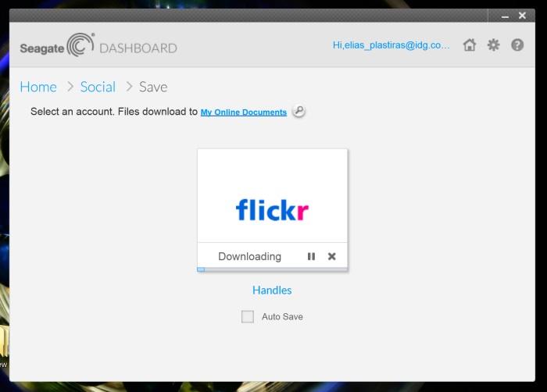Minimize the Seagate Dashboard window

(x=505, y=16)
